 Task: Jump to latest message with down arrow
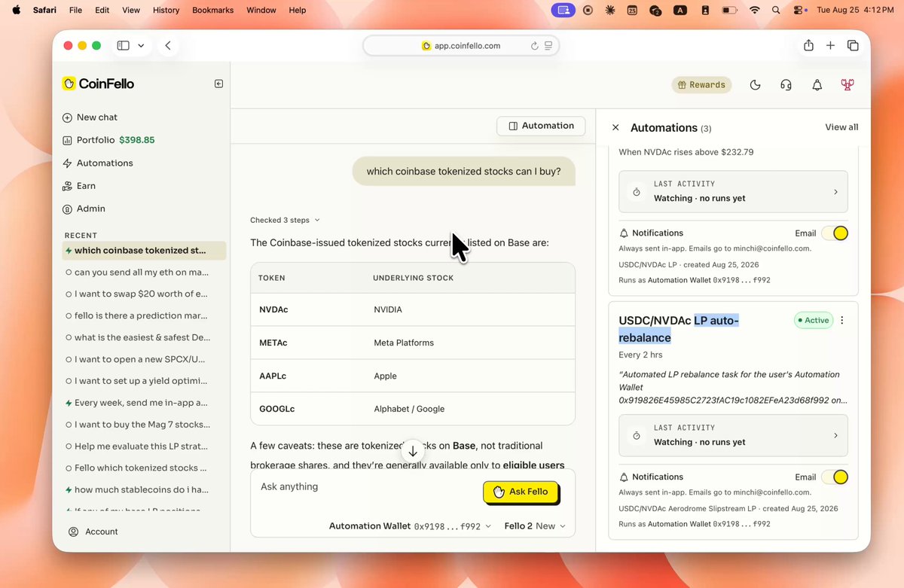coord(413,452)
